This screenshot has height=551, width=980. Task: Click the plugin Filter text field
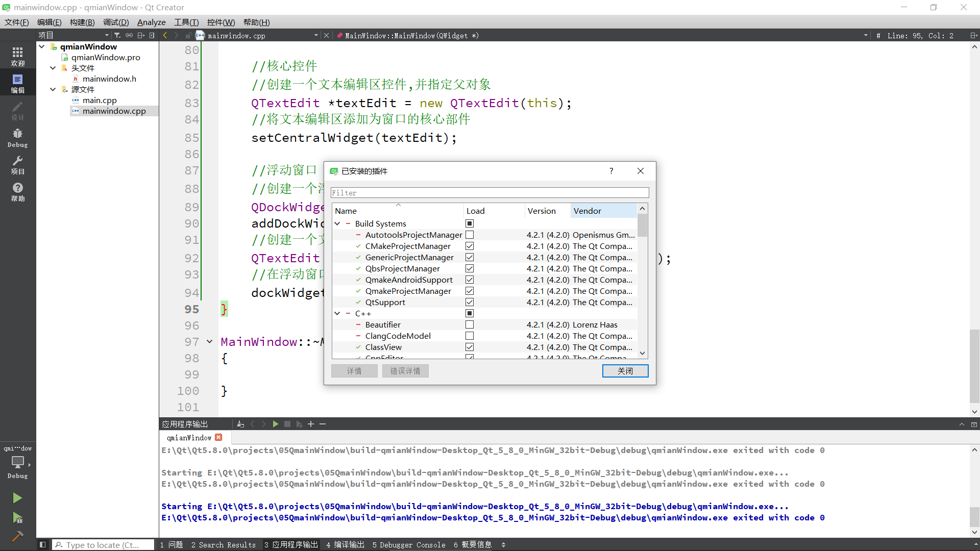pyautogui.click(x=489, y=193)
